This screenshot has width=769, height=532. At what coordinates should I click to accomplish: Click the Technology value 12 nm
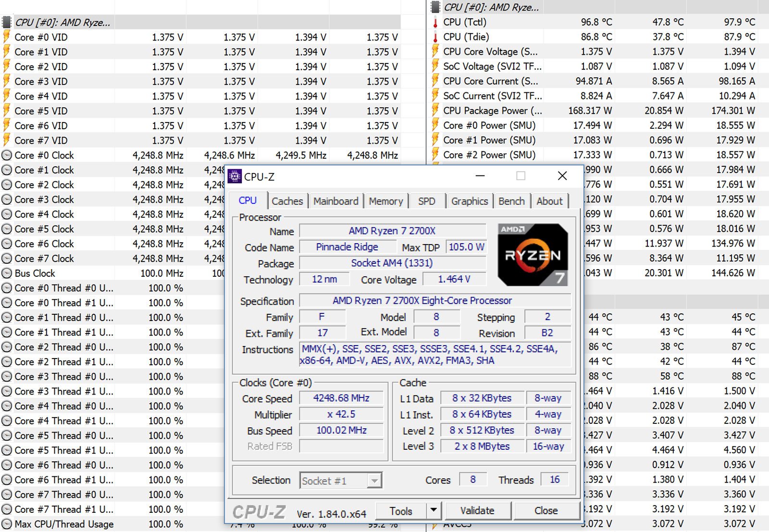[x=324, y=279]
